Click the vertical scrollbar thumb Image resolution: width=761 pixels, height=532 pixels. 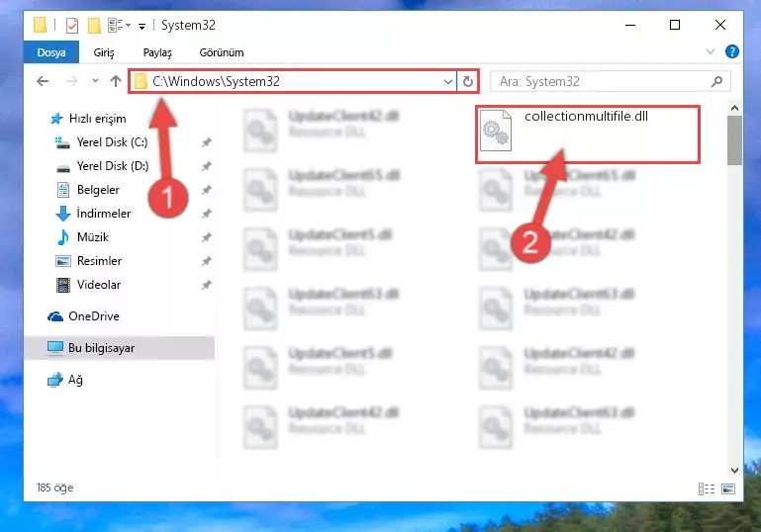pos(735,140)
